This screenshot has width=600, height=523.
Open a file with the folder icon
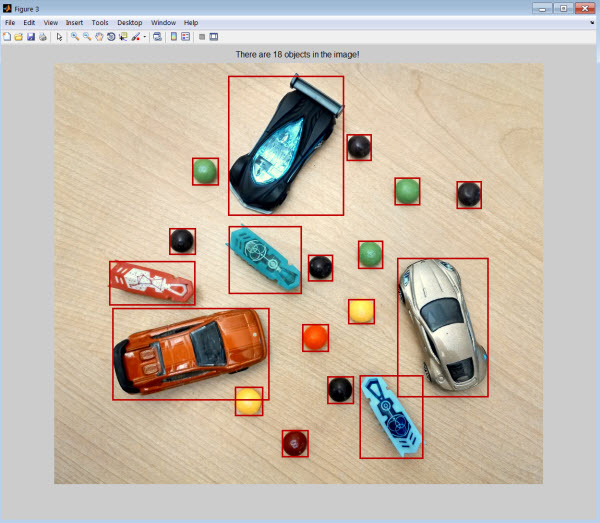pyautogui.click(x=19, y=37)
